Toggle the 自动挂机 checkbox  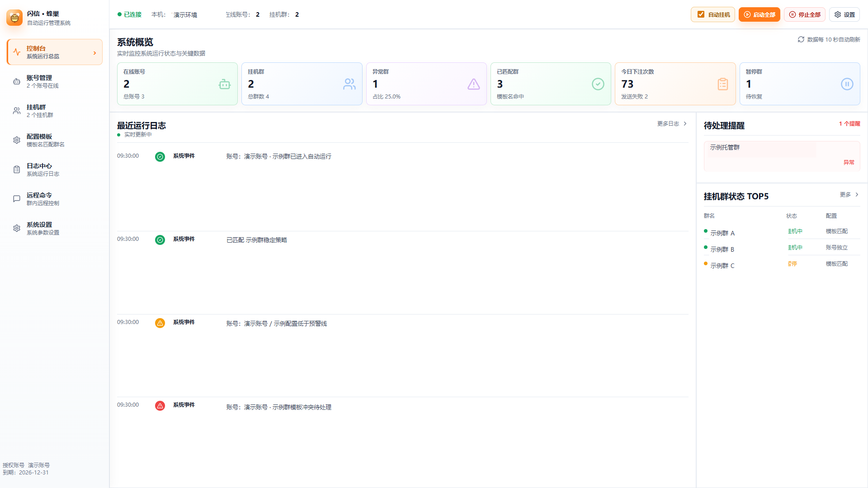pyautogui.click(x=701, y=14)
